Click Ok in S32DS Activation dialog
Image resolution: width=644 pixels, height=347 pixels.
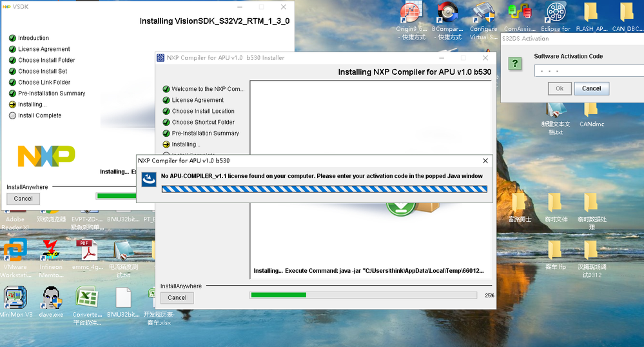pos(560,88)
